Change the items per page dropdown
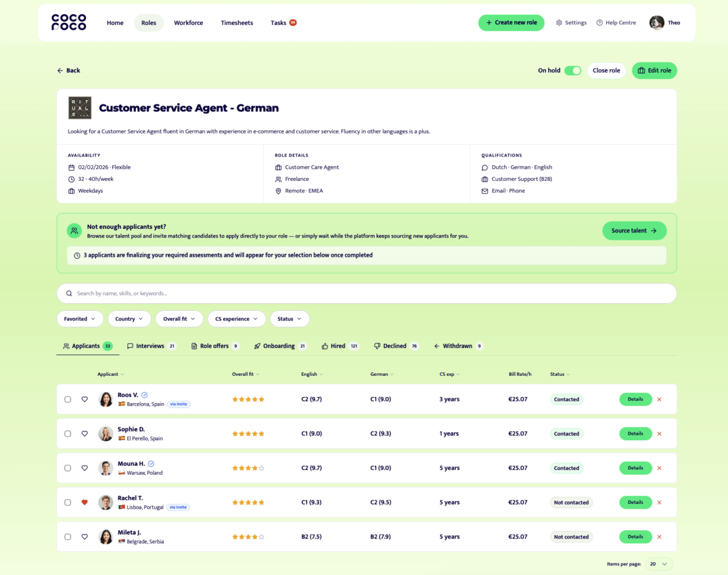This screenshot has width=728, height=575. [x=658, y=564]
